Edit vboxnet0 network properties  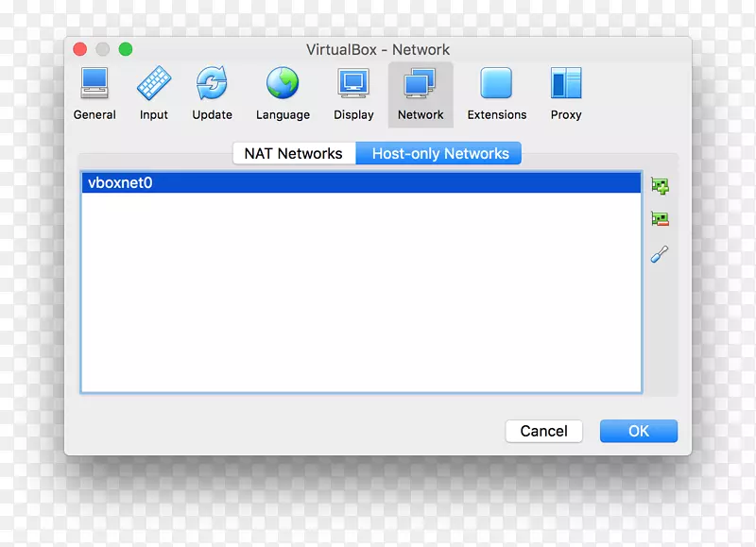pos(660,252)
